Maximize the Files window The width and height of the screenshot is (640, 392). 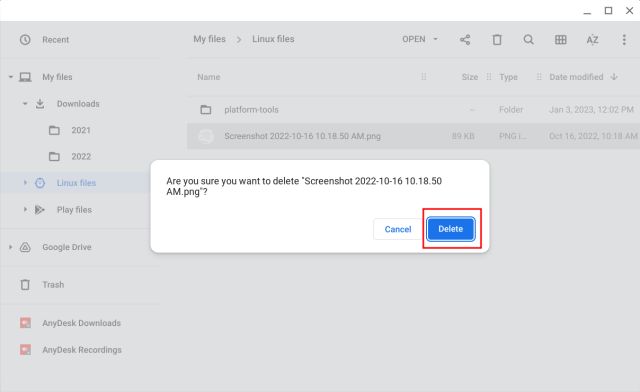(x=608, y=11)
